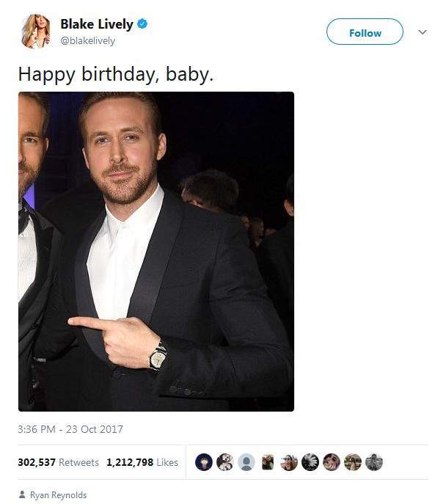The height and width of the screenshot is (504, 446).
Task: Open the square fourth liker avatar
Action: tap(268, 462)
